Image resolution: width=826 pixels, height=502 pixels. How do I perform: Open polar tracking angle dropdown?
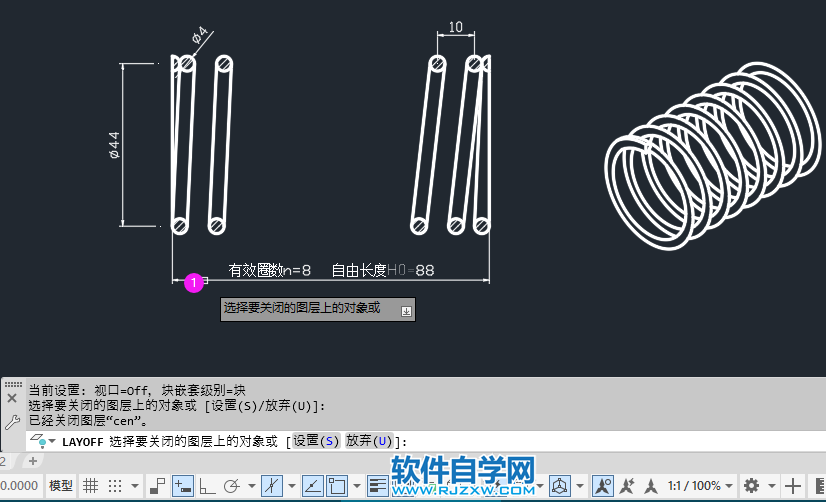[252, 486]
